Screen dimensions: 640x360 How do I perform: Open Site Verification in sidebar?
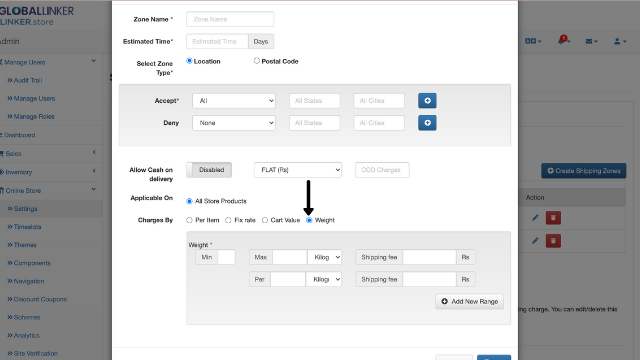[32, 353]
